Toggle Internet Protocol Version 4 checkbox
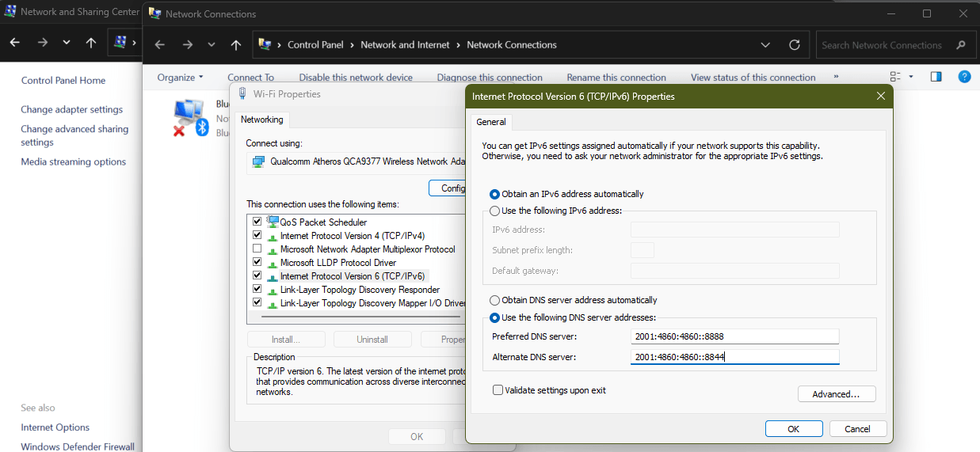 (257, 236)
